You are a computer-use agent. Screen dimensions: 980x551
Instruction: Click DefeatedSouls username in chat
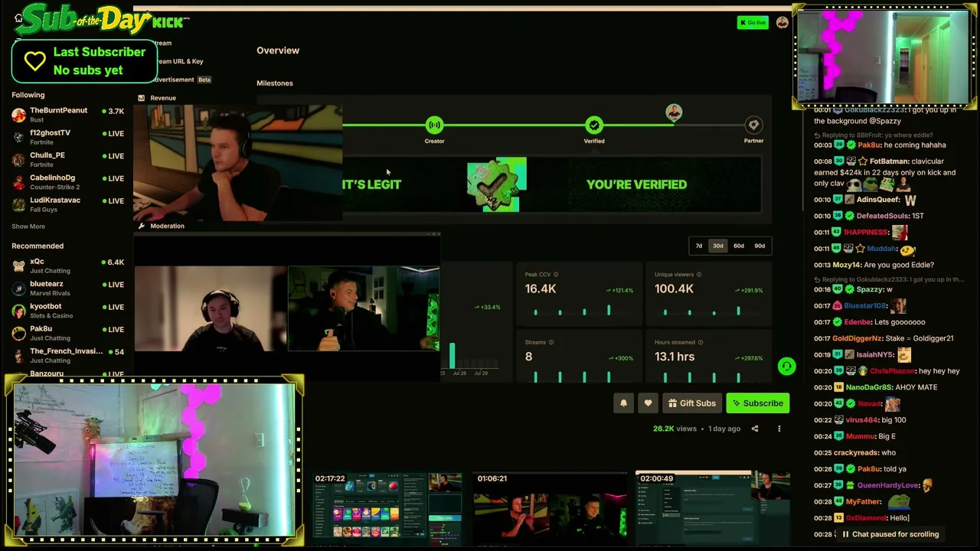click(x=881, y=216)
